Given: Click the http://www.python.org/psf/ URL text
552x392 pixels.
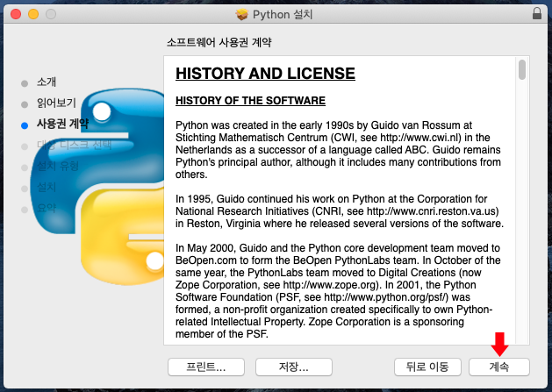Looking at the screenshot, I should (384, 297).
